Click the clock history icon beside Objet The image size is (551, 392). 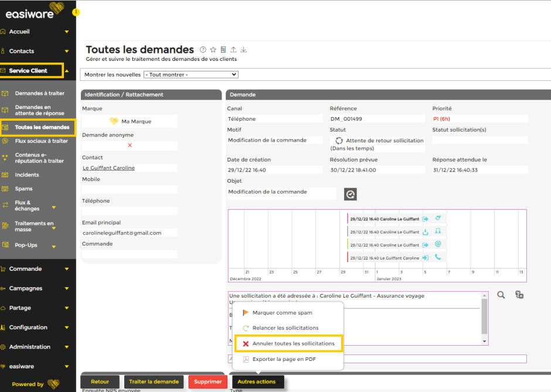pyautogui.click(x=350, y=195)
